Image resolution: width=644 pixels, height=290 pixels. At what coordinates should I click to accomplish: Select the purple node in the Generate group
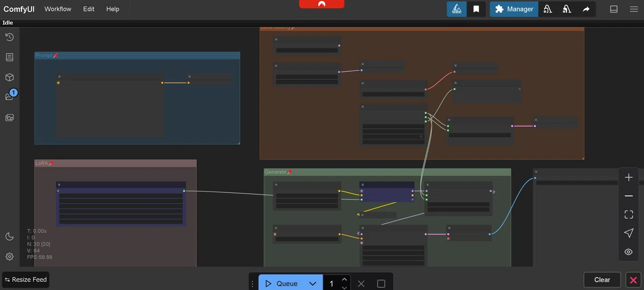387,192
